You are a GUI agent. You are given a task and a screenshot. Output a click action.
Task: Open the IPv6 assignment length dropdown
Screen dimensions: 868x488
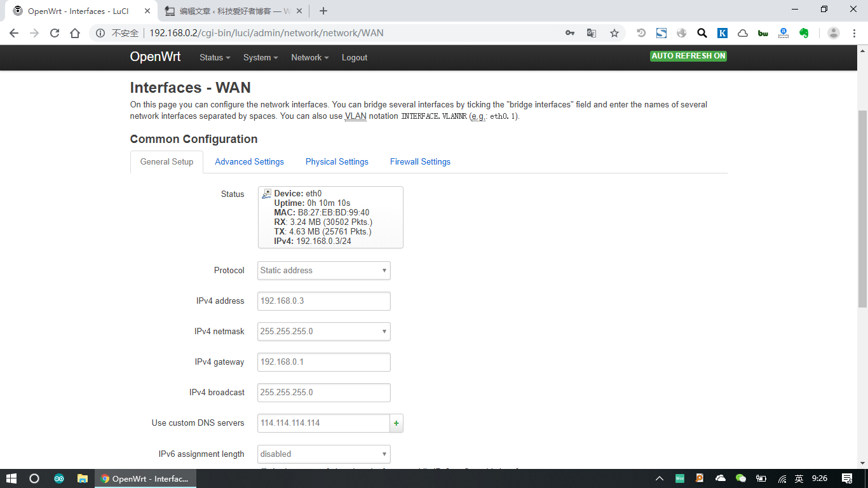323,454
